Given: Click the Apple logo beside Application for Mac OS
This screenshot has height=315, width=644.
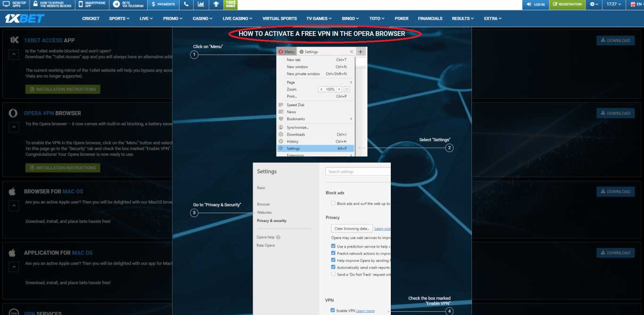Looking at the screenshot, I should pyautogui.click(x=13, y=252).
